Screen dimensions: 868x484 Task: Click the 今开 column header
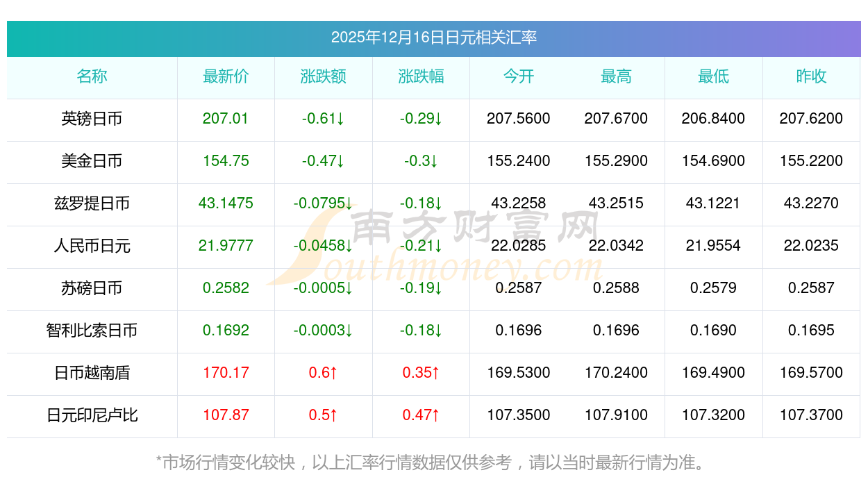coord(519,76)
